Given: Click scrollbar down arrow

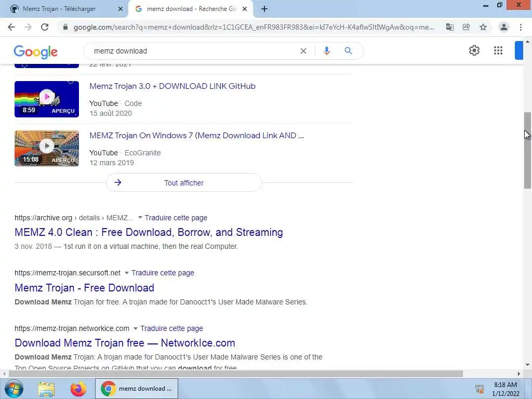Looking at the screenshot, I should click(x=527, y=365).
